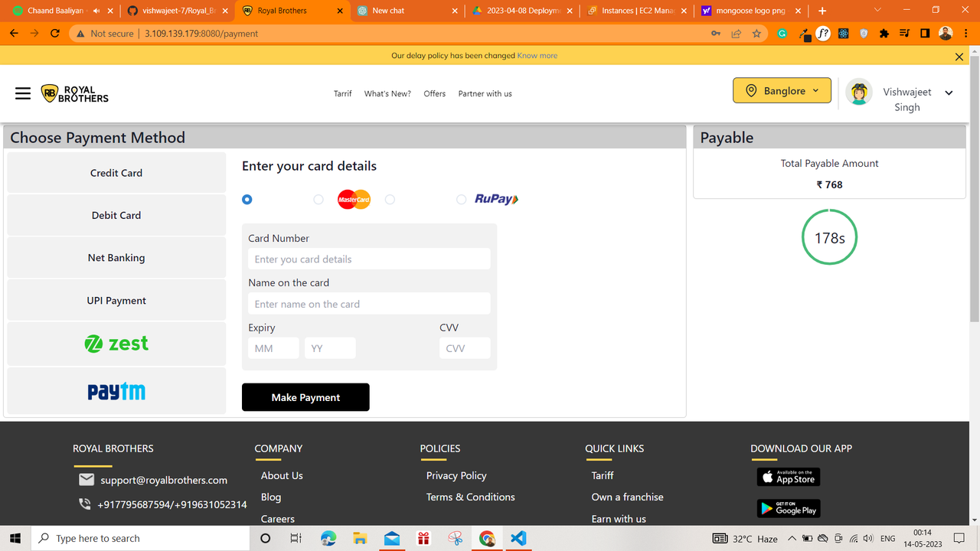Open Partner with us navigation item
This screenshot has height=551, width=980.
point(485,93)
